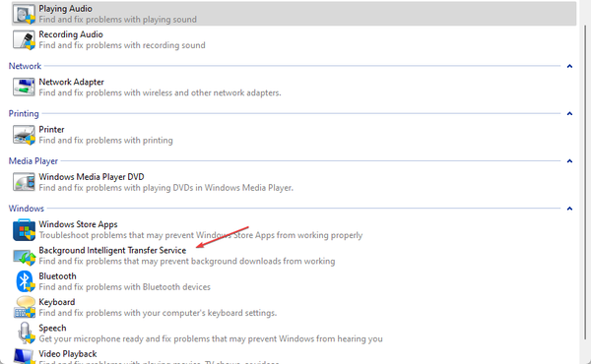This screenshot has width=591, height=364.
Task: Start the Bluetooth troubleshooter
Action: point(57,276)
